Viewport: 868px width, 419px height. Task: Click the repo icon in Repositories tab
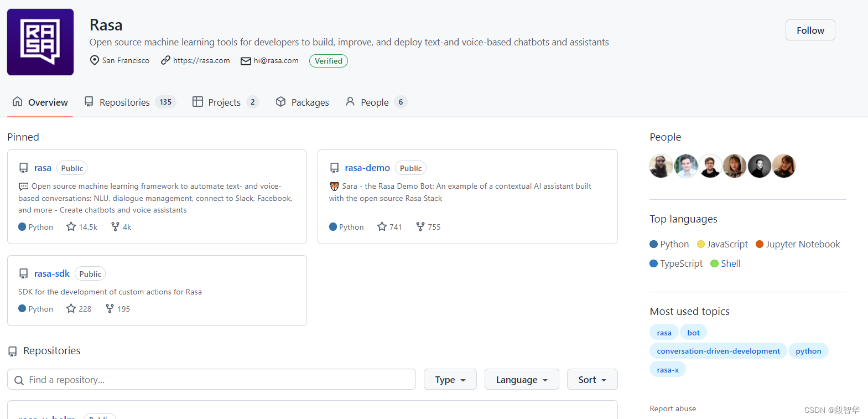pos(89,102)
